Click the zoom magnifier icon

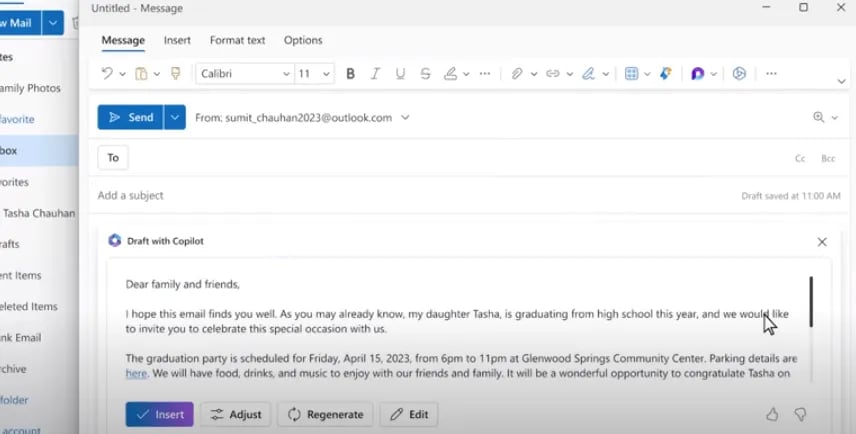pos(818,117)
